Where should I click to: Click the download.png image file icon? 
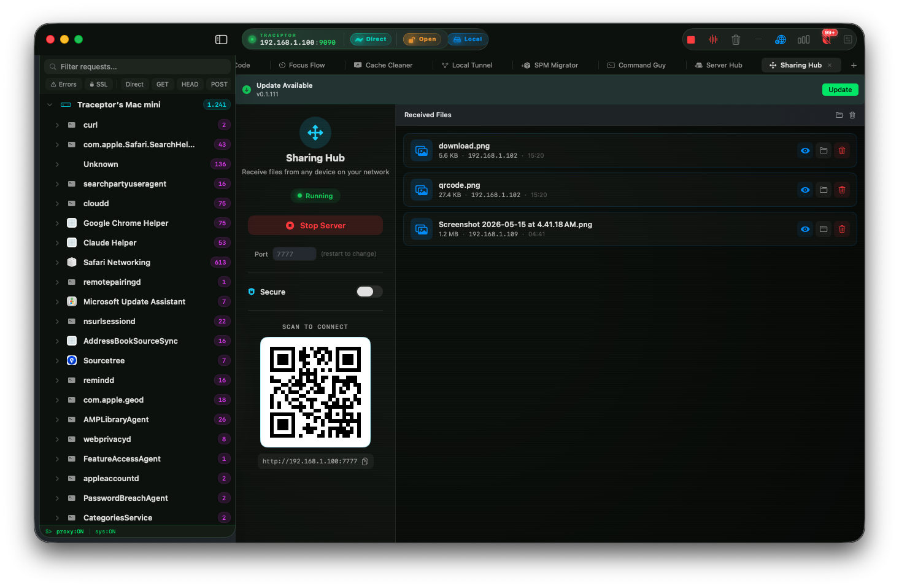(x=422, y=150)
